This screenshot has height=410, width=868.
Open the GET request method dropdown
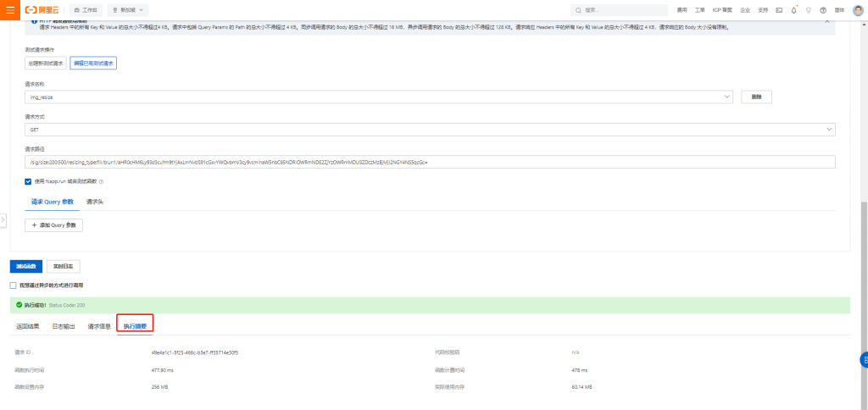[x=430, y=130]
